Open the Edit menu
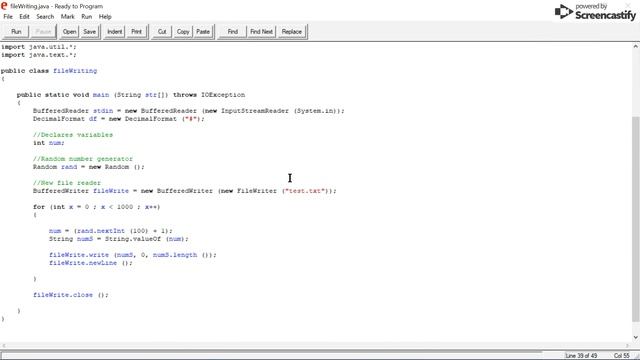The height and width of the screenshot is (360, 640). pyautogui.click(x=24, y=17)
